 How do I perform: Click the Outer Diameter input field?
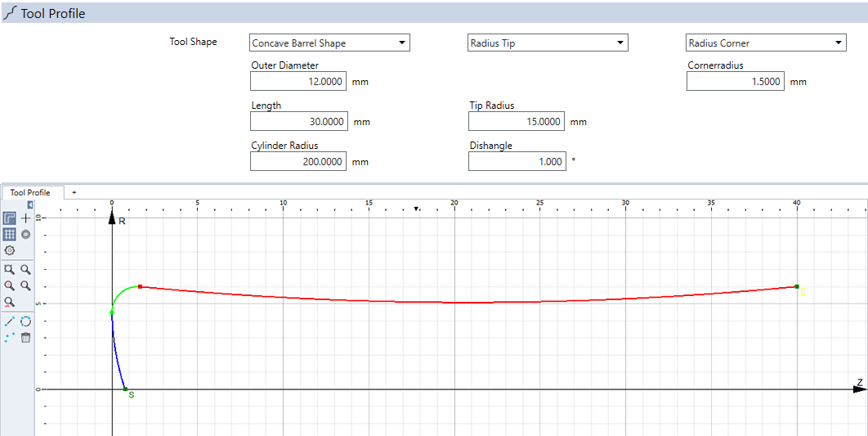point(299,81)
